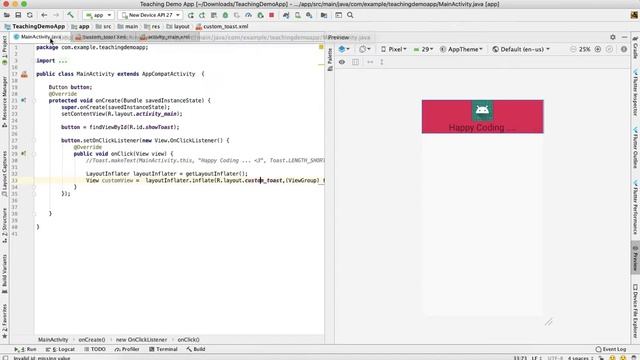Click the toast layout preview image
Viewport: 640px width, 360px height.
pyautogui.click(x=482, y=116)
